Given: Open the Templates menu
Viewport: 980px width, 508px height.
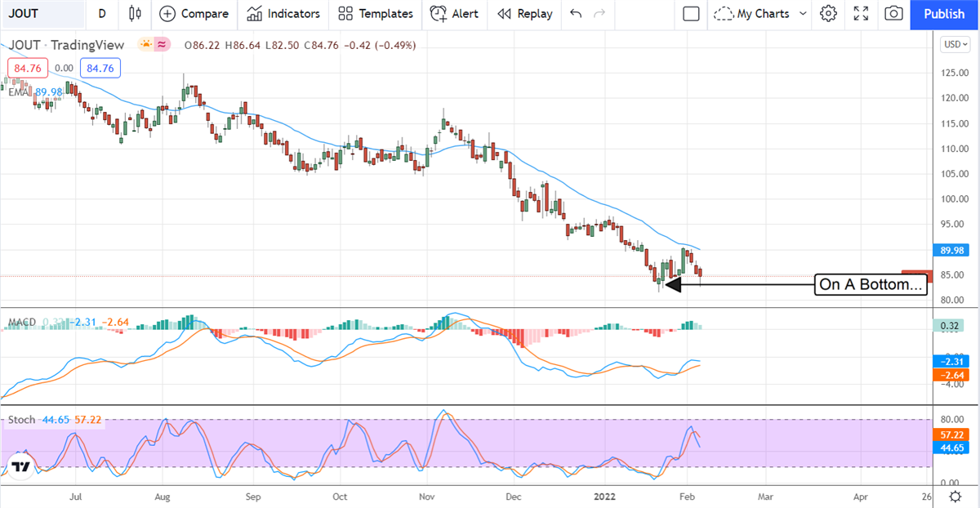Looking at the screenshot, I should click(x=375, y=14).
